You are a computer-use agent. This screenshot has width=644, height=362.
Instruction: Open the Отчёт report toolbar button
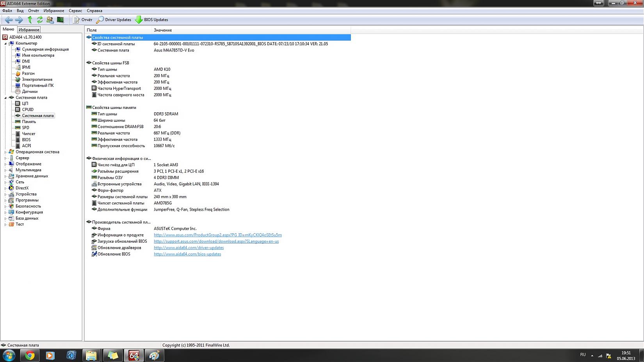coord(83,20)
